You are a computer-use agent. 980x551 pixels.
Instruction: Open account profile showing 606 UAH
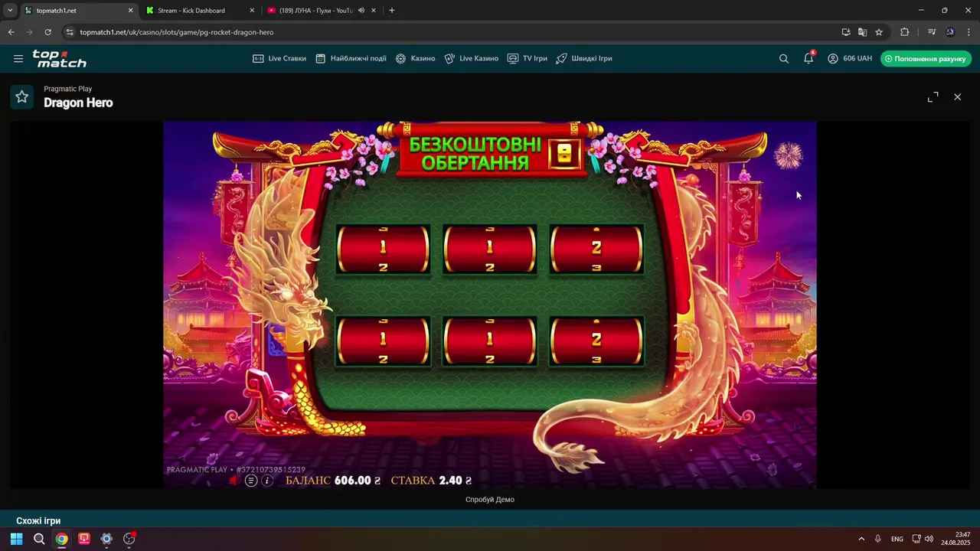click(849, 58)
